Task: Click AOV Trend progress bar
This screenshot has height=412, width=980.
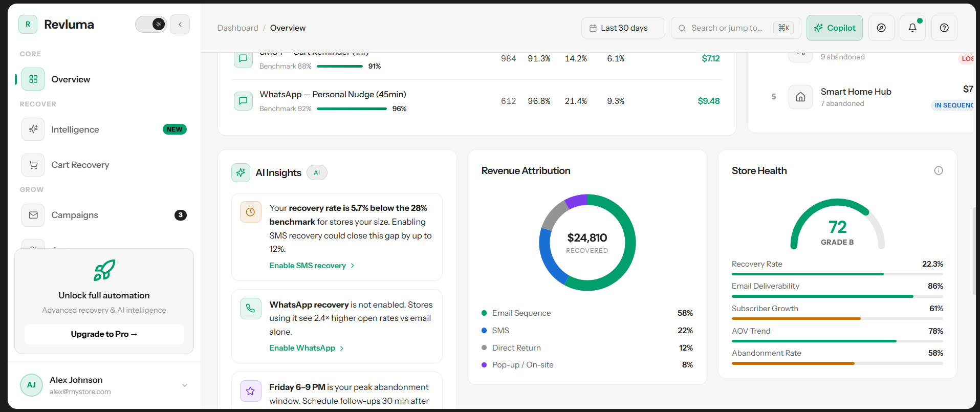Action: point(837,341)
